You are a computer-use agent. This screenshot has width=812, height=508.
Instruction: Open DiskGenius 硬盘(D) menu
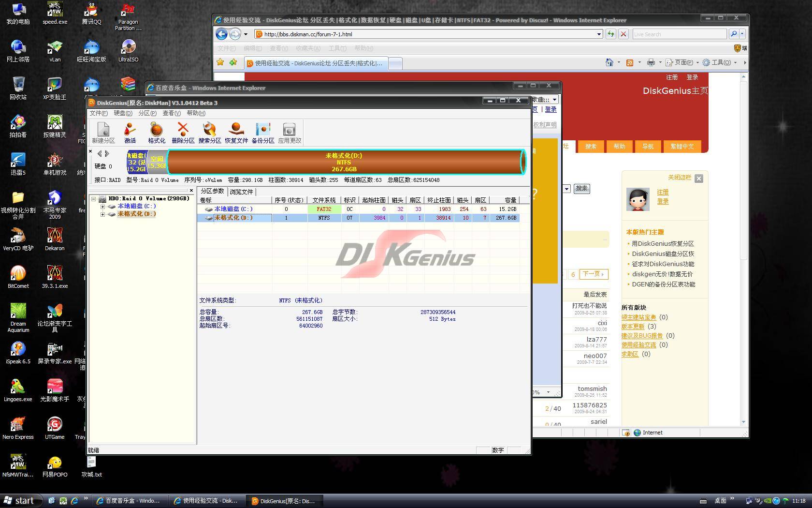123,113
